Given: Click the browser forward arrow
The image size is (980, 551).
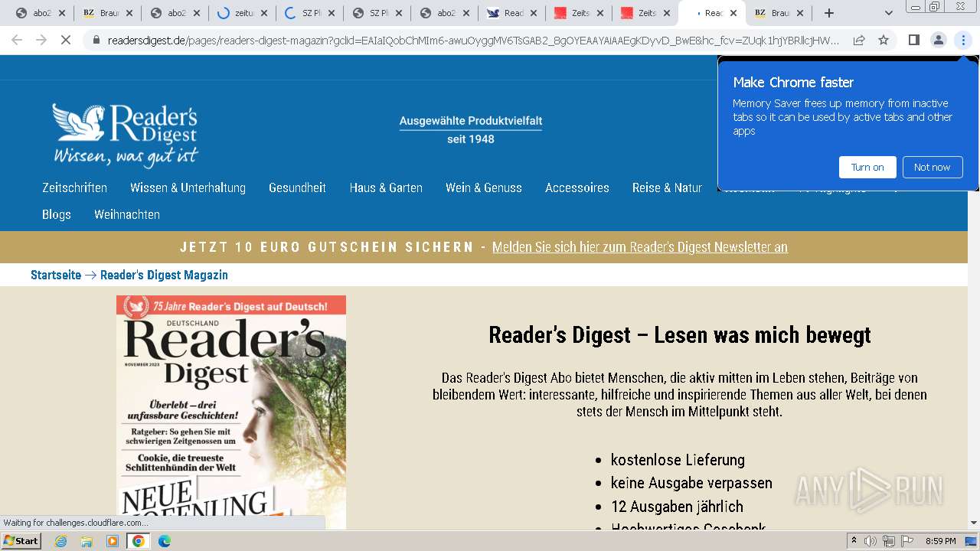Looking at the screenshot, I should [41, 40].
